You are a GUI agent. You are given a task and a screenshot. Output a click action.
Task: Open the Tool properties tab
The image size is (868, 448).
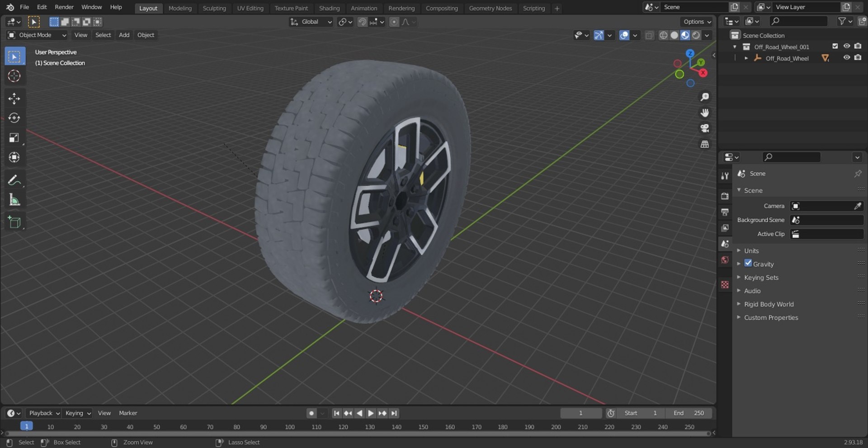tap(725, 176)
